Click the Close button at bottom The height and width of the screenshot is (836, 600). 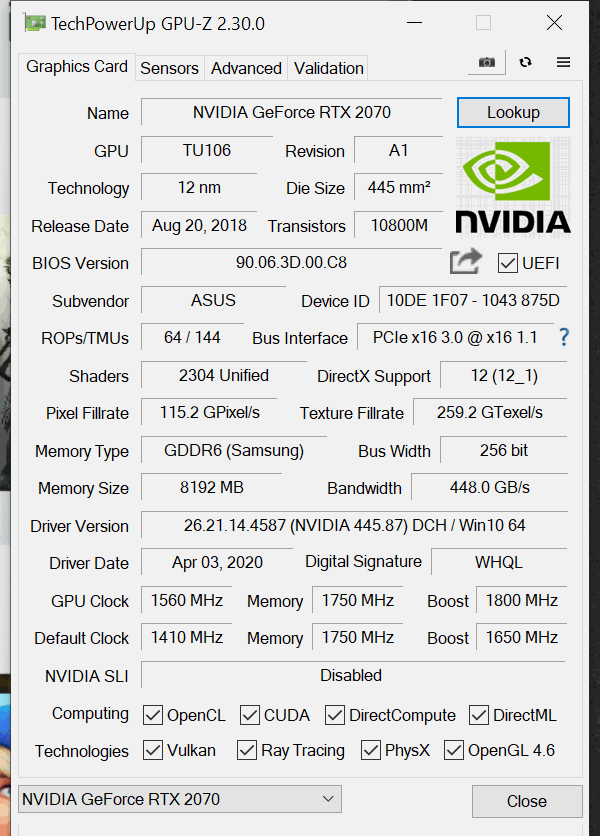pos(527,801)
